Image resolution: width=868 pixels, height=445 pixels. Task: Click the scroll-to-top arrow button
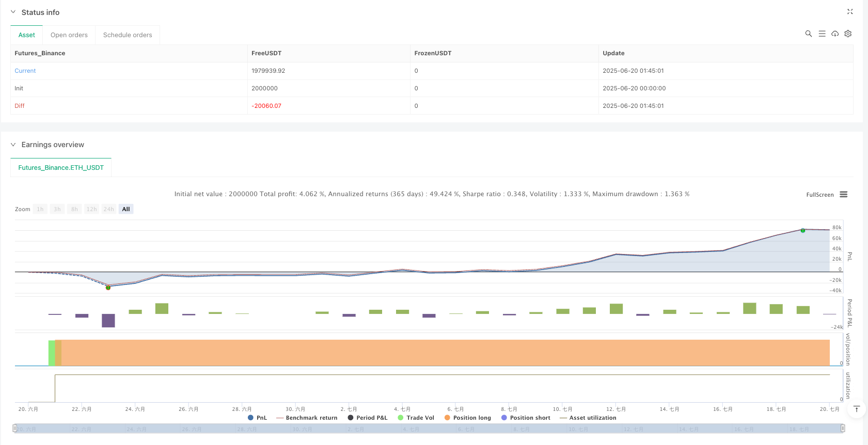tap(856, 409)
